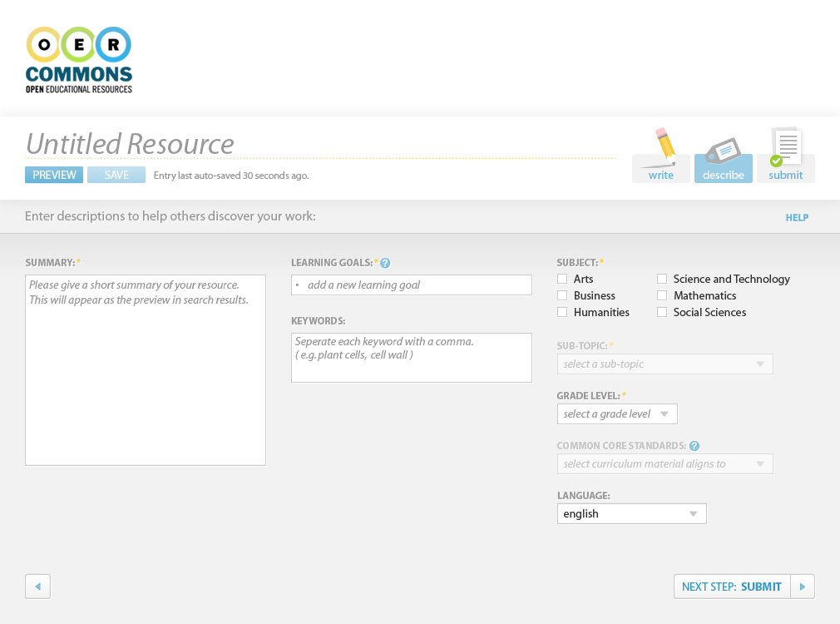The image size is (840, 624).
Task: Open the sub-topic dropdown
Action: click(x=665, y=364)
